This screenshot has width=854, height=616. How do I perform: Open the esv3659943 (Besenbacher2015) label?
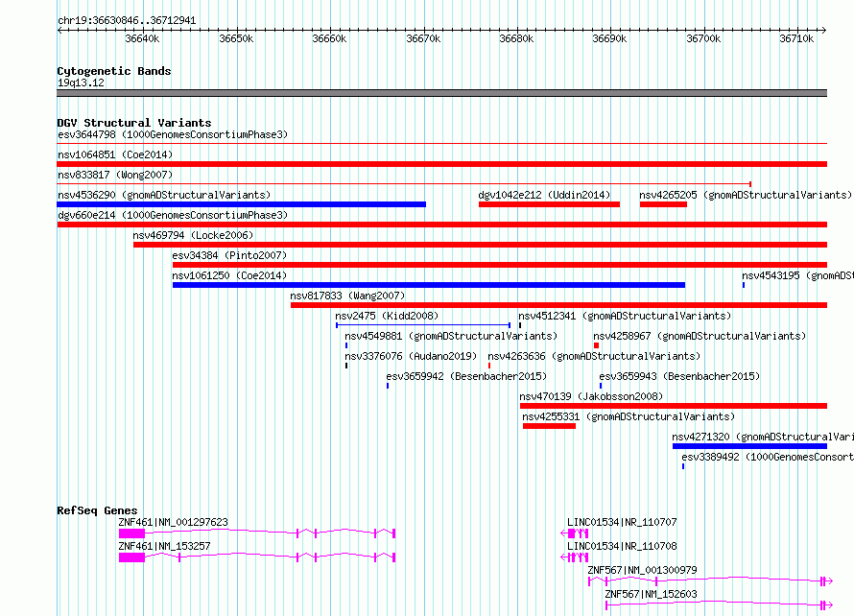[x=679, y=376]
